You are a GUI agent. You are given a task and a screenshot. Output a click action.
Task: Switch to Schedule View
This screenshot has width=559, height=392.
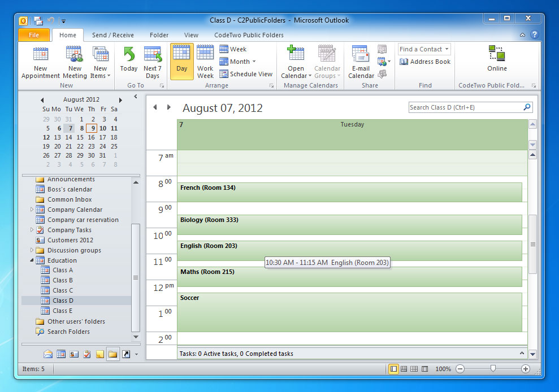point(246,74)
